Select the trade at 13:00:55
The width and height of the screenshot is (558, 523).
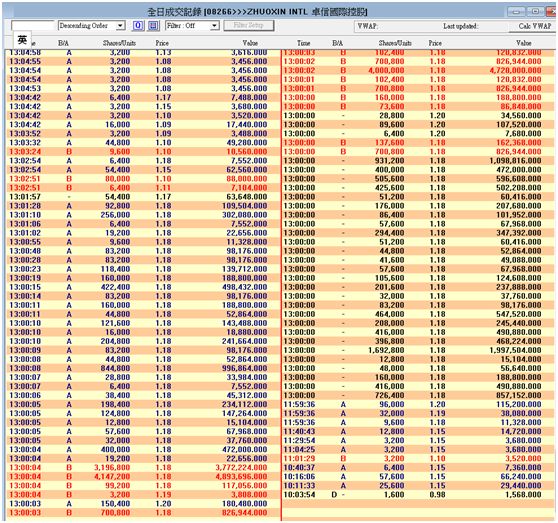click(144, 242)
